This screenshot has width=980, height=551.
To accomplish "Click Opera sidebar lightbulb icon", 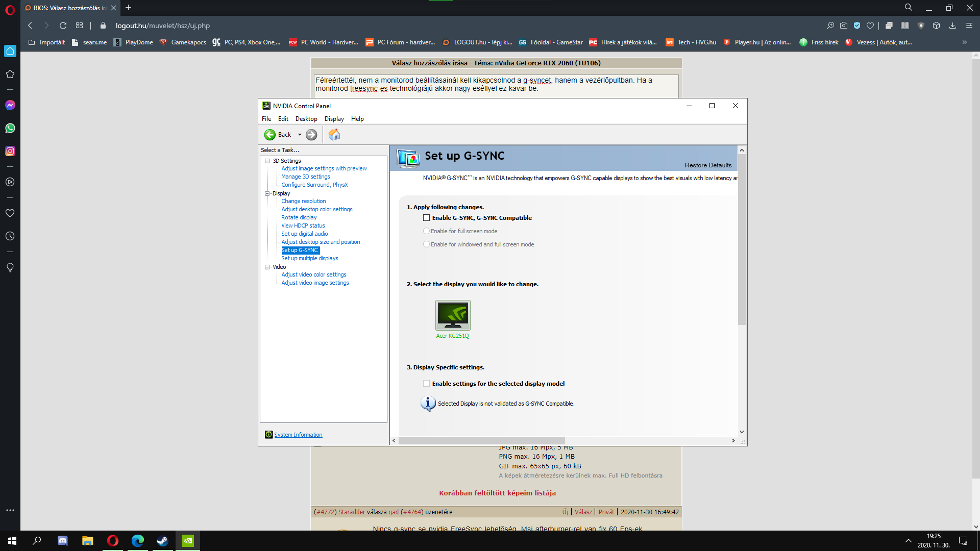I will coord(10,267).
